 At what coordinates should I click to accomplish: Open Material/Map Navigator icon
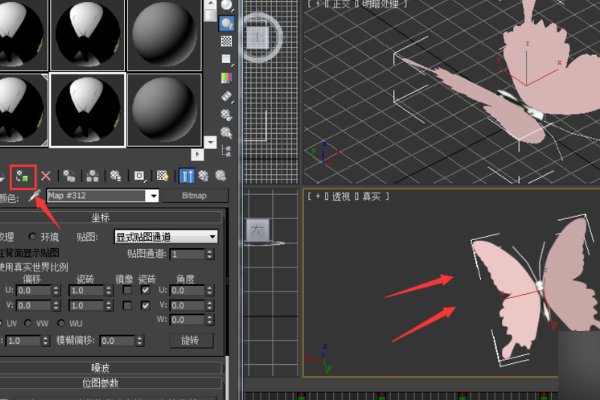227,151
